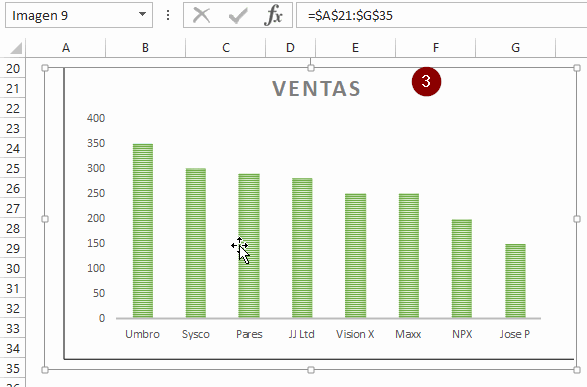Click the middle-right image resize handle
Image resolution: width=587 pixels, height=387 pixels.
point(577,219)
